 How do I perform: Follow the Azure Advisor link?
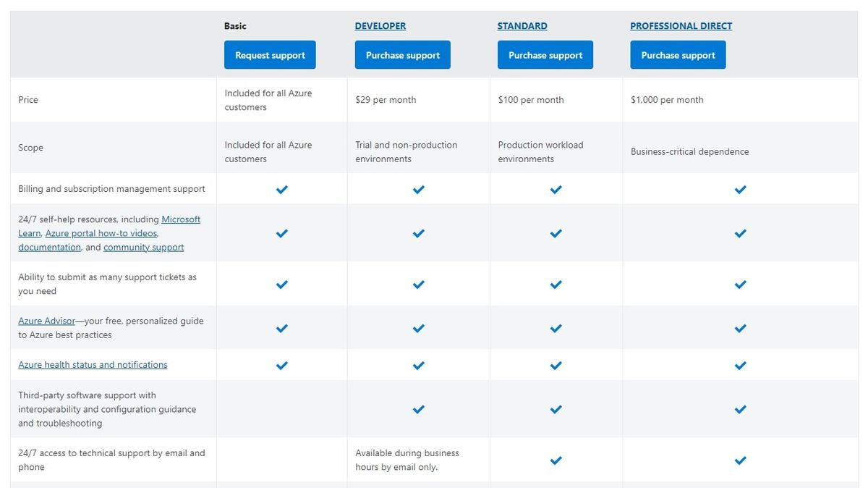[x=46, y=321]
